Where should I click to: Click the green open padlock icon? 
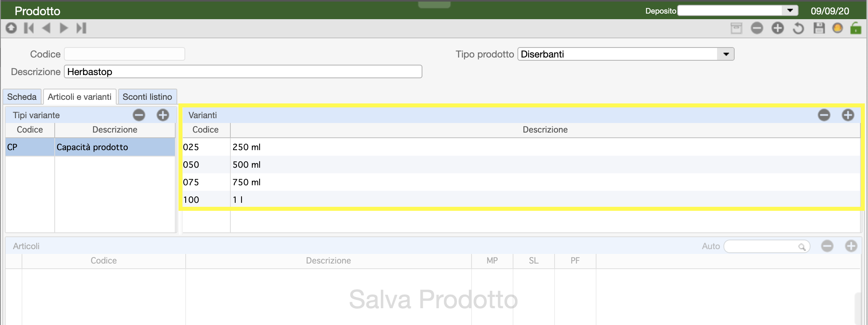tap(856, 28)
